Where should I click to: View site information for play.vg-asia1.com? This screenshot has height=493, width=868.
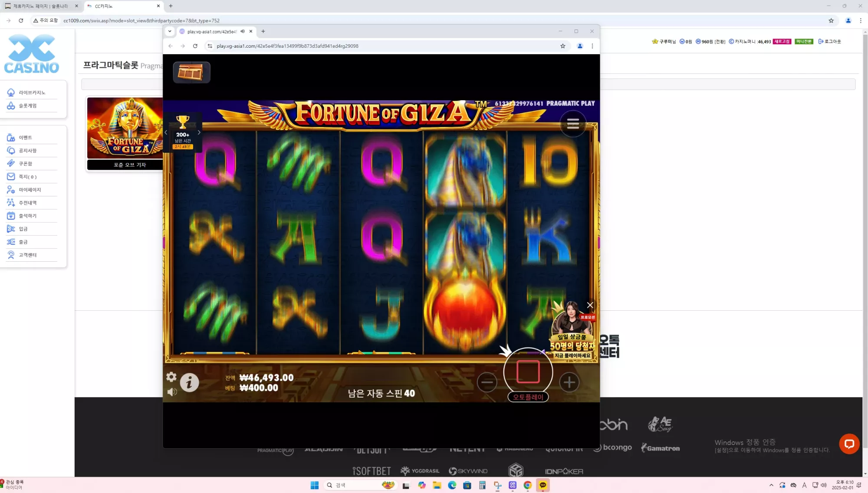[210, 46]
